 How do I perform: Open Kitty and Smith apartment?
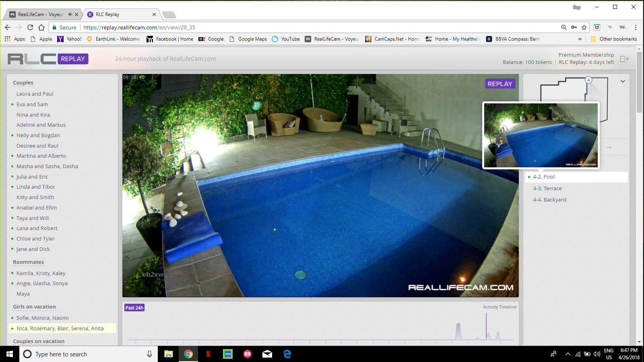point(35,197)
